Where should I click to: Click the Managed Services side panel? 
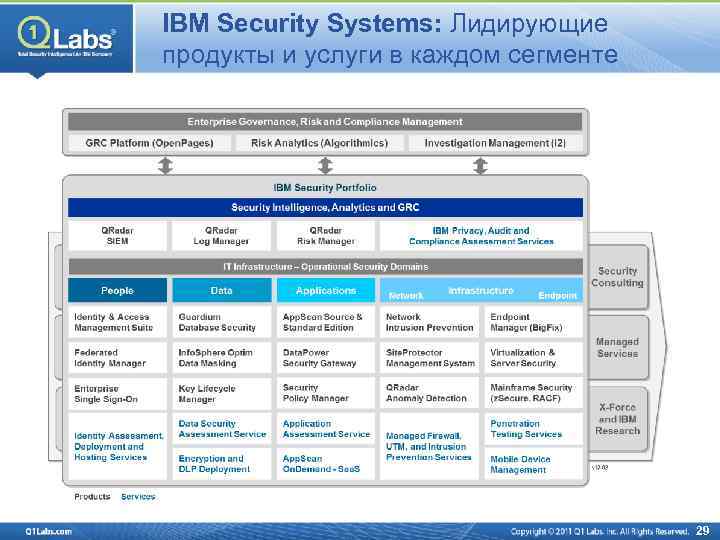tap(618, 348)
